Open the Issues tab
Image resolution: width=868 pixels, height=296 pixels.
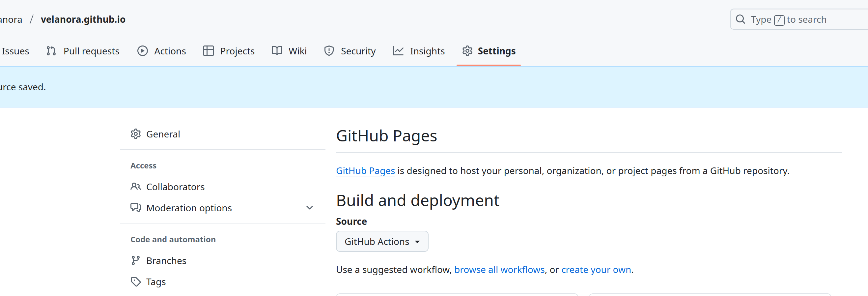pos(15,51)
